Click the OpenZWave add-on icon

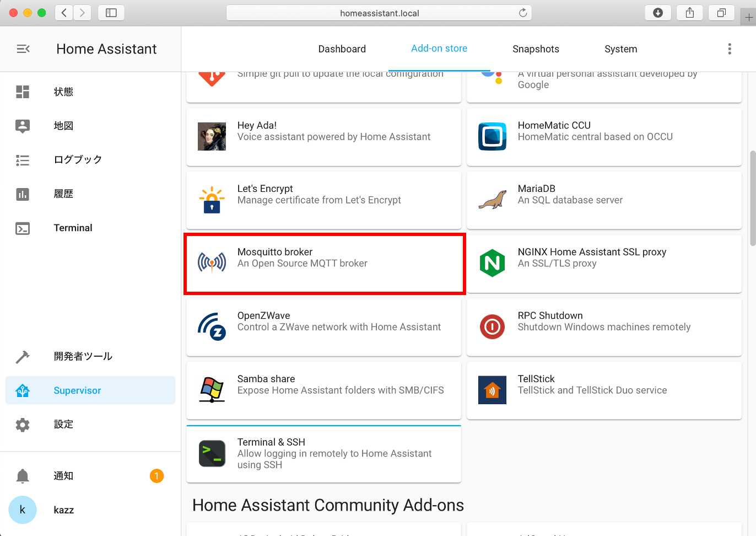point(212,326)
